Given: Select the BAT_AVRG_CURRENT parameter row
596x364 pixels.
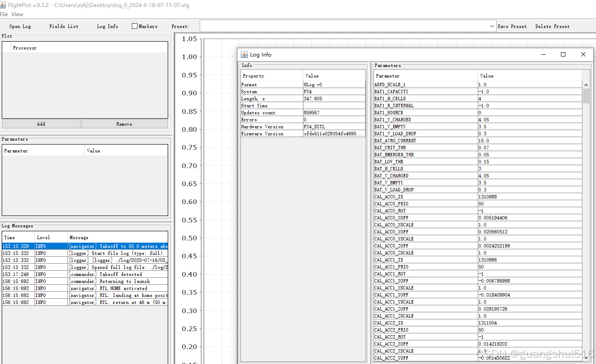Looking at the screenshot, I should (x=478, y=141).
